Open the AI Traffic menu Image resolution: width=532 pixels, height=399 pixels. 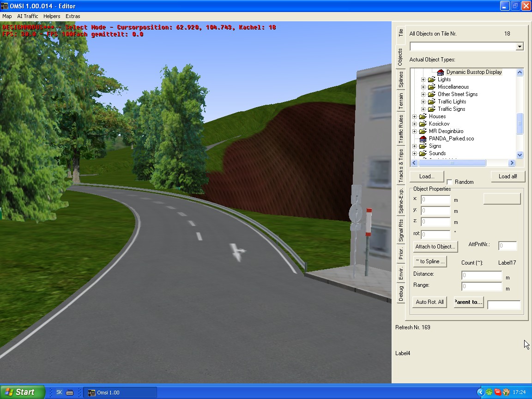pos(28,16)
